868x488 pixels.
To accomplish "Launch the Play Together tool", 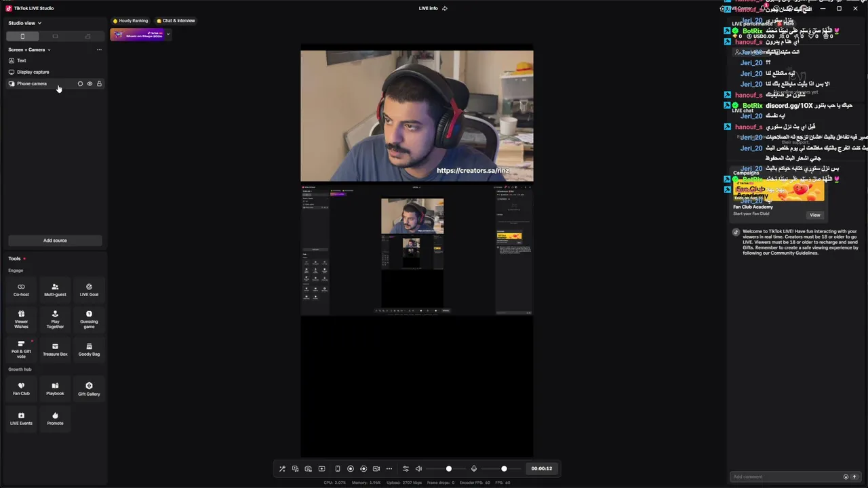I will (55, 319).
